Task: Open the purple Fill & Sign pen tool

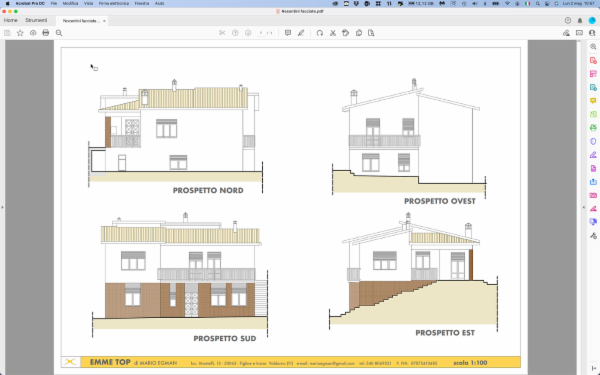Action: point(593,155)
